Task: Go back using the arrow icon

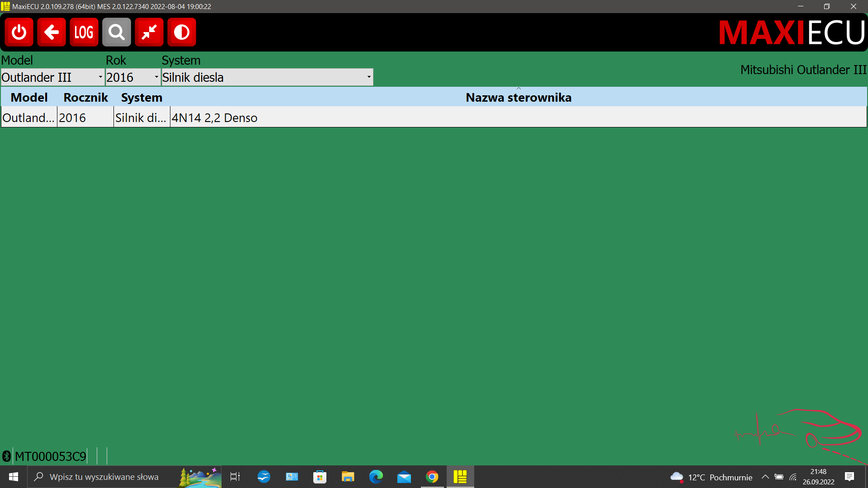Action: coord(52,32)
